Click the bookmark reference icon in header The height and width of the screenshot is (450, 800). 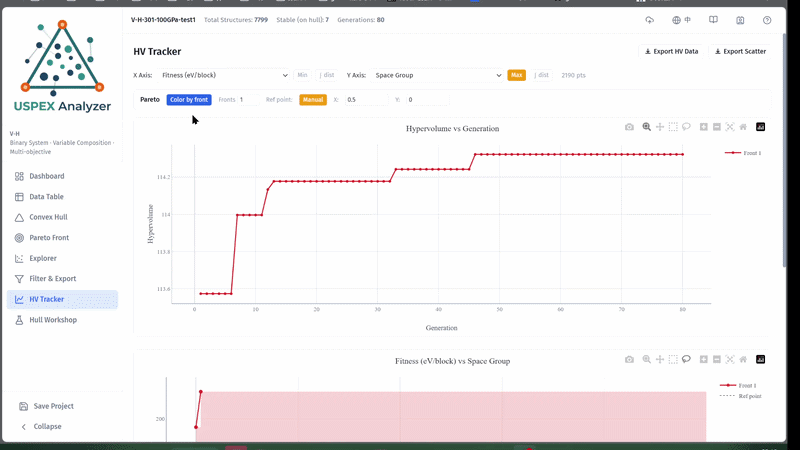740,20
